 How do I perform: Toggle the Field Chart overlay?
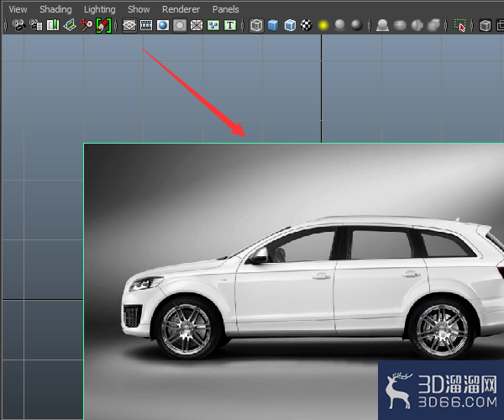point(197,25)
